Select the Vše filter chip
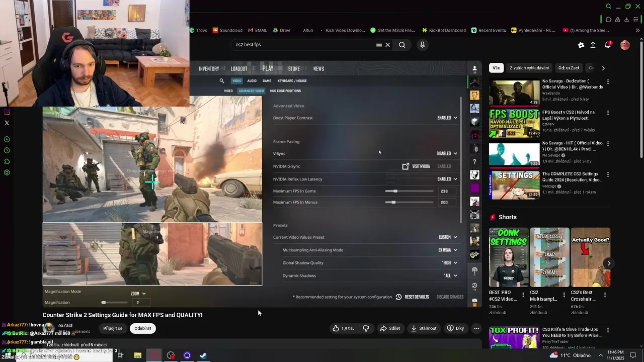Viewport: 644px width, 362px height. click(x=497, y=68)
